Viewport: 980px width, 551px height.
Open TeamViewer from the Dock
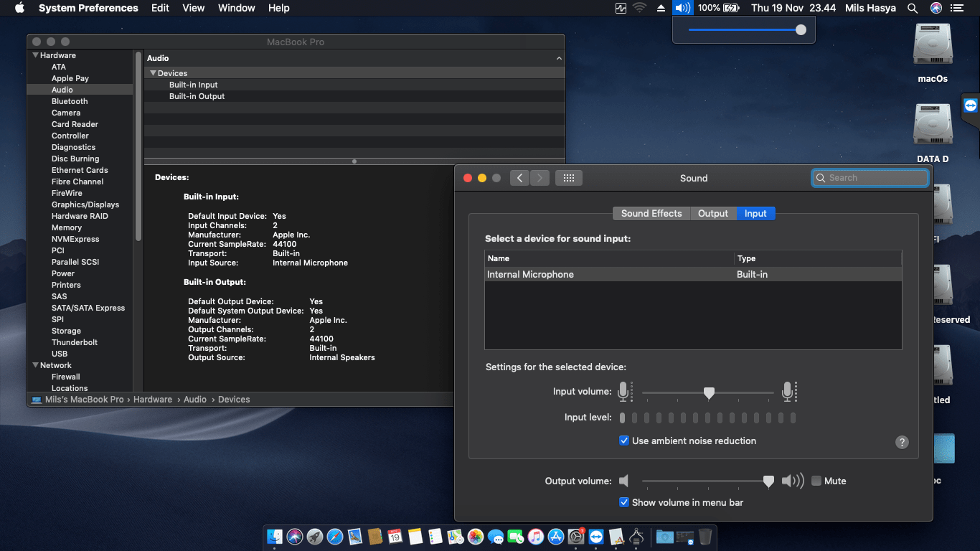[595, 537]
